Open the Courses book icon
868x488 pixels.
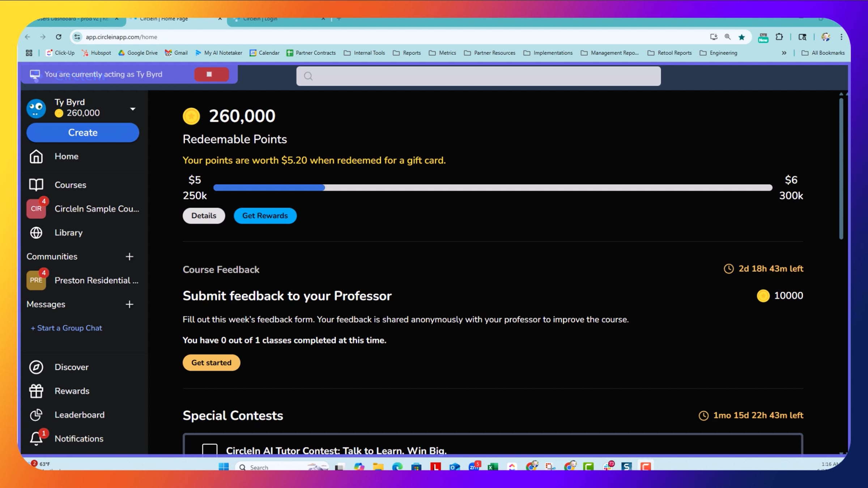click(x=36, y=185)
